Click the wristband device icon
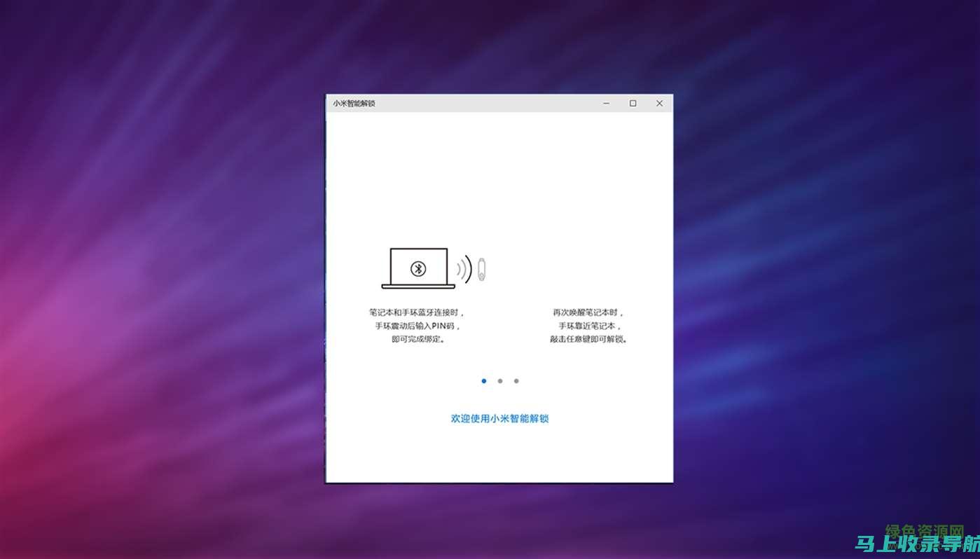Viewport: 980px width, 559px height. (x=481, y=270)
